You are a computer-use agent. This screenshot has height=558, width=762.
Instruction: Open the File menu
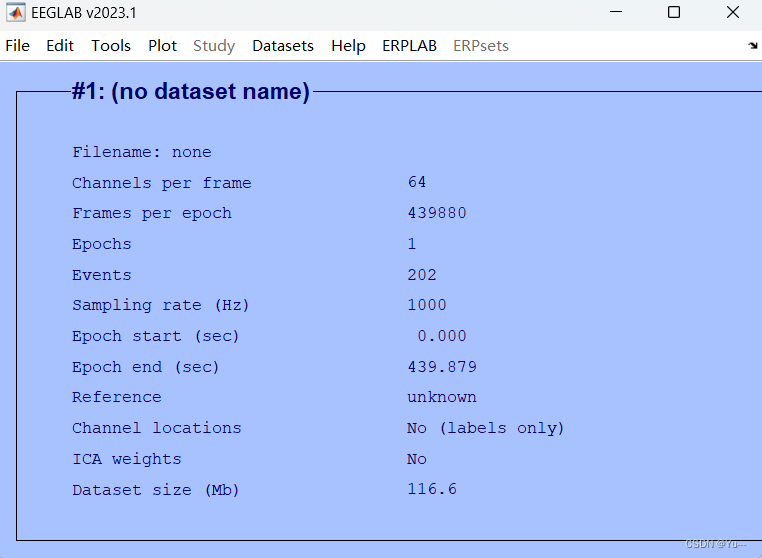point(17,46)
